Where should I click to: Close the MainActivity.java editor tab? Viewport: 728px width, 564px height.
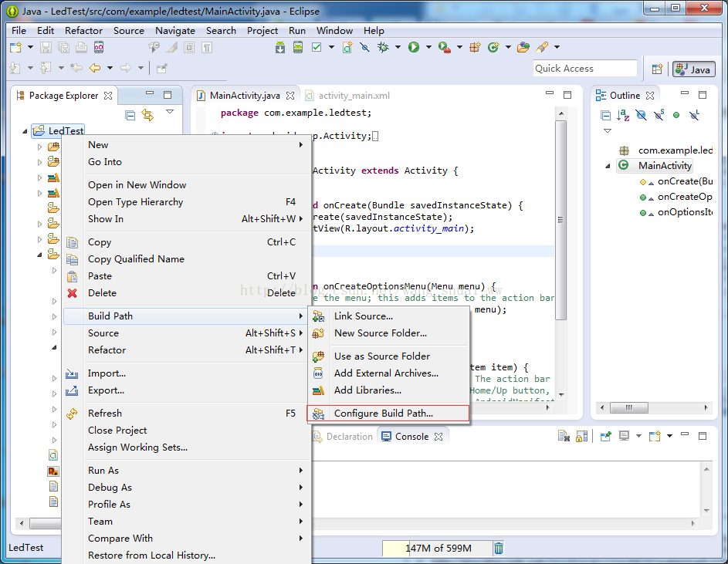(290, 96)
